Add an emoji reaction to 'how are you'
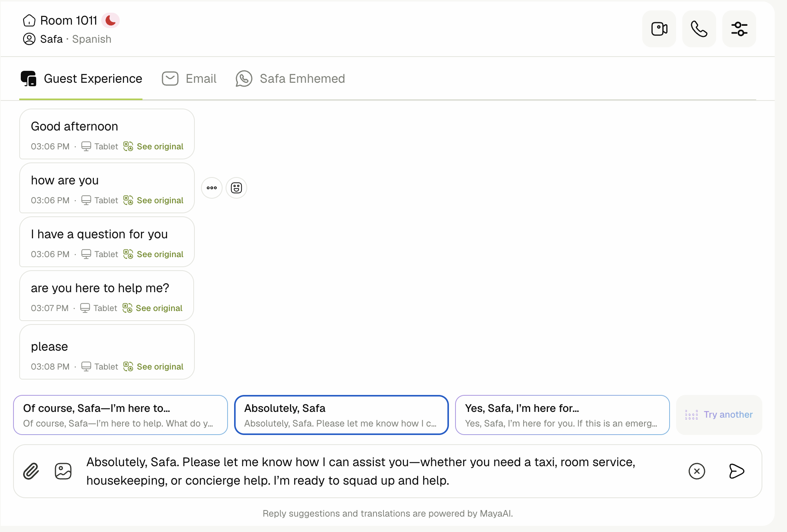 click(236, 188)
